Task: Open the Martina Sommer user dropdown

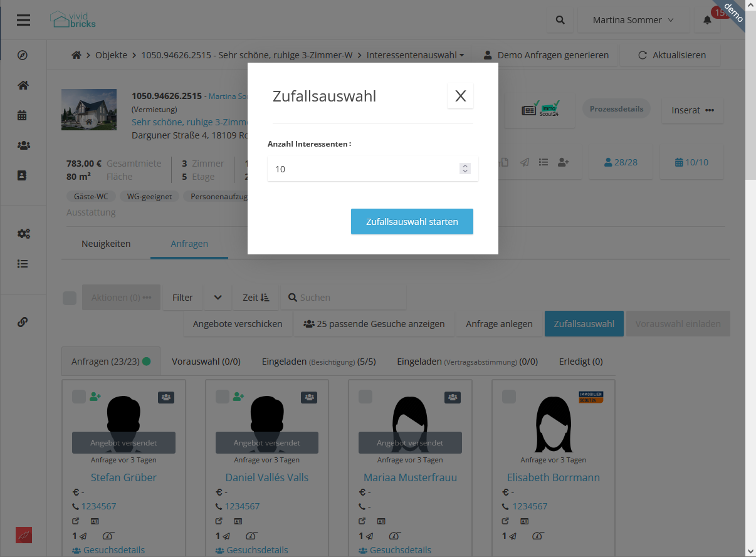Action: (x=633, y=20)
